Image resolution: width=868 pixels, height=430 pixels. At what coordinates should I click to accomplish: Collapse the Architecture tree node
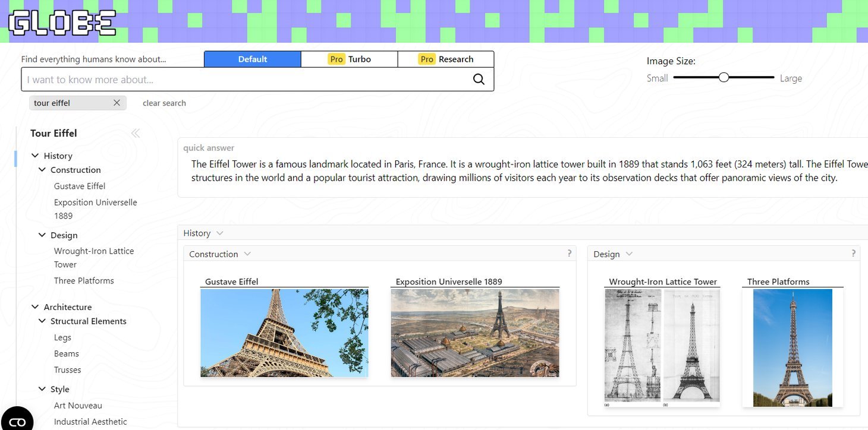(x=35, y=307)
